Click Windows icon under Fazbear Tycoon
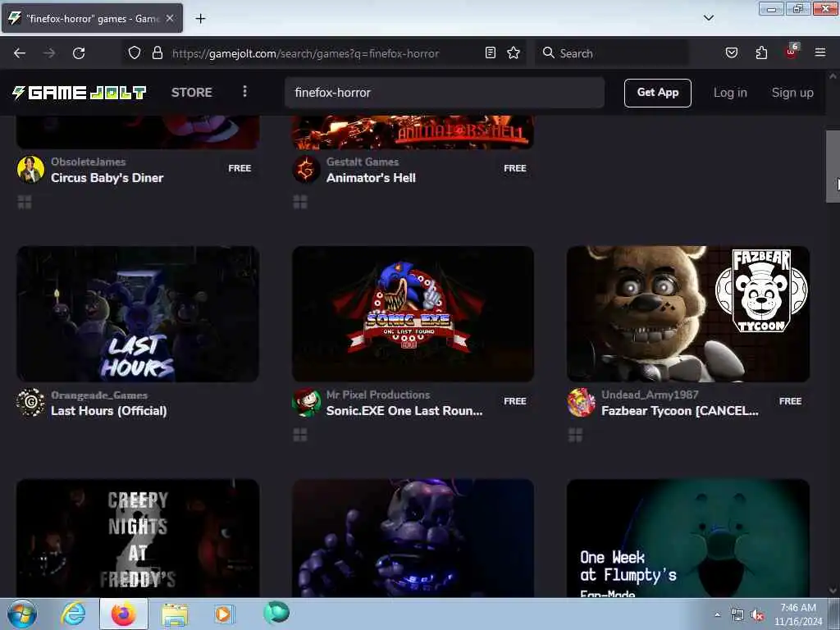This screenshot has height=630, width=840. (575, 436)
